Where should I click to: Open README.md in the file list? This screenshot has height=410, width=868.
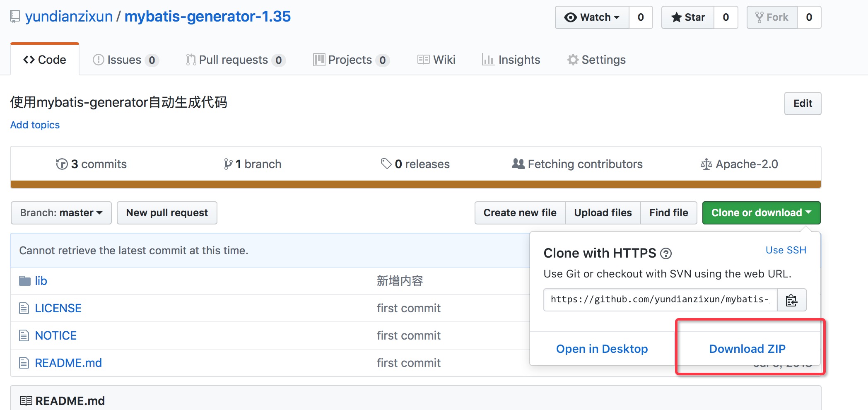[x=68, y=363]
